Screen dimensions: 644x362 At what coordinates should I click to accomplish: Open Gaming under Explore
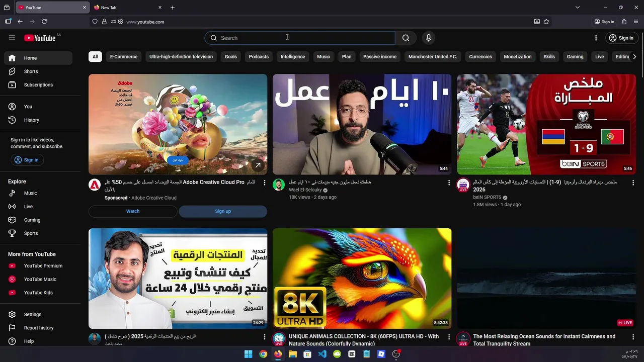tap(38, 220)
